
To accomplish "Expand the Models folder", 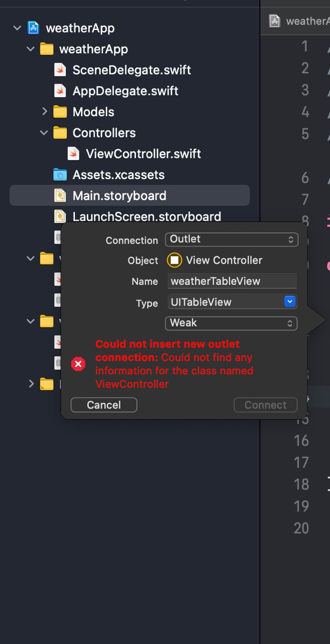I will click(44, 112).
